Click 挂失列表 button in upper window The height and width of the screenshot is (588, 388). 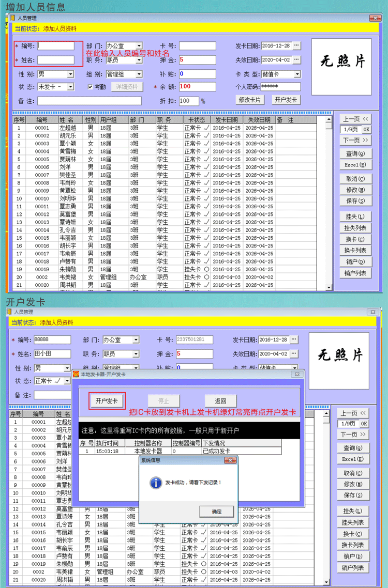pyautogui.click(x=355, y=228)
